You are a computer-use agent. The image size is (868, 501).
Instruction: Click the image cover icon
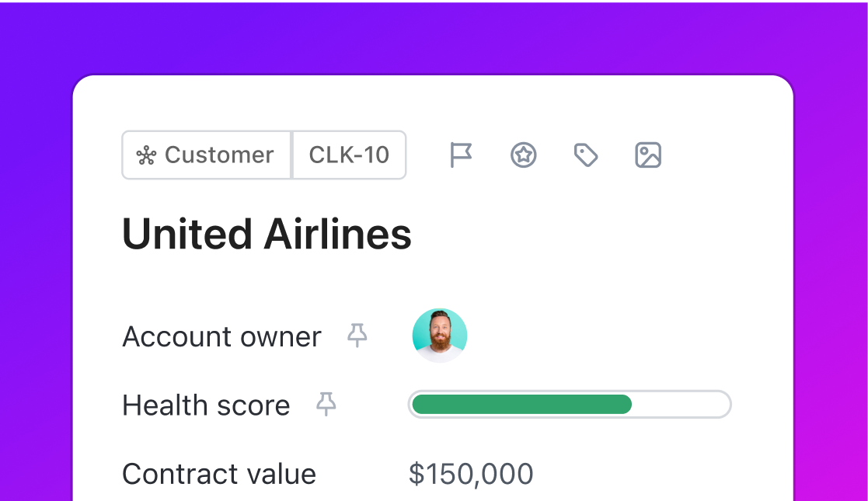coord(648,155)
